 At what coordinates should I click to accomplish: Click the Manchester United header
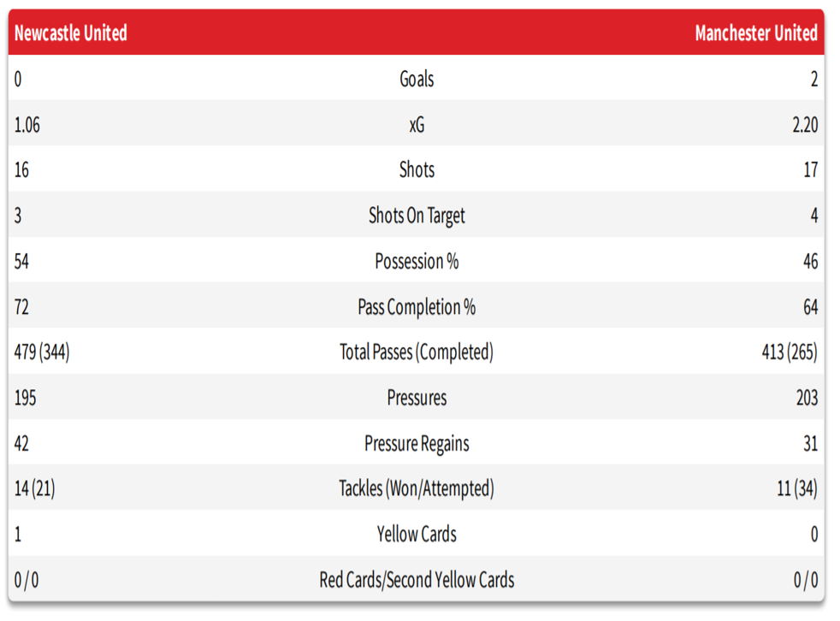click(x=756, y=33)
